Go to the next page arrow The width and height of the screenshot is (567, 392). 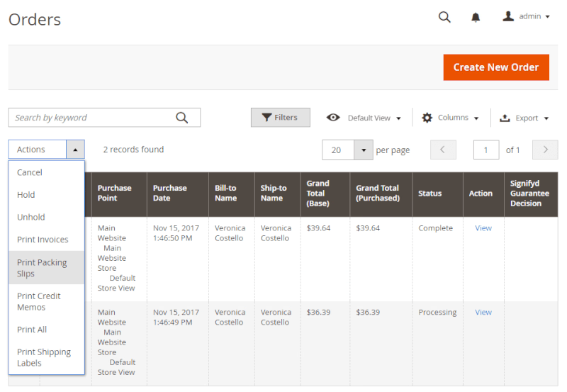click(x=545, y=150)
